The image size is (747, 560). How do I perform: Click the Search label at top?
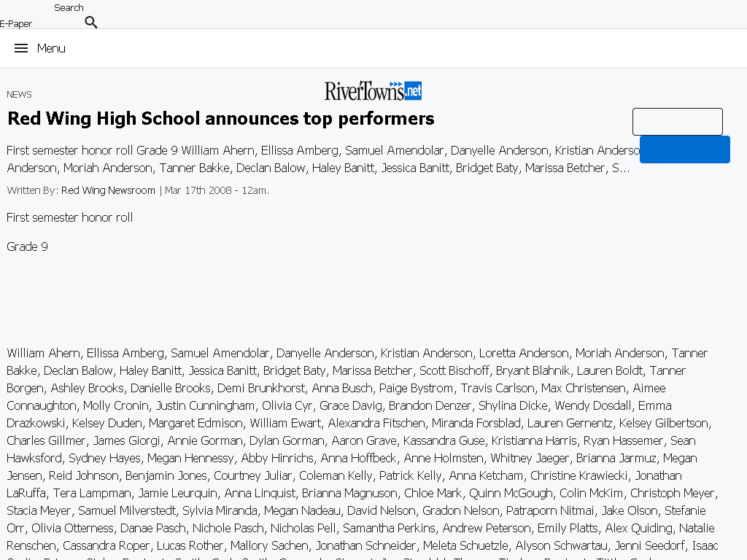coord(69,7)
